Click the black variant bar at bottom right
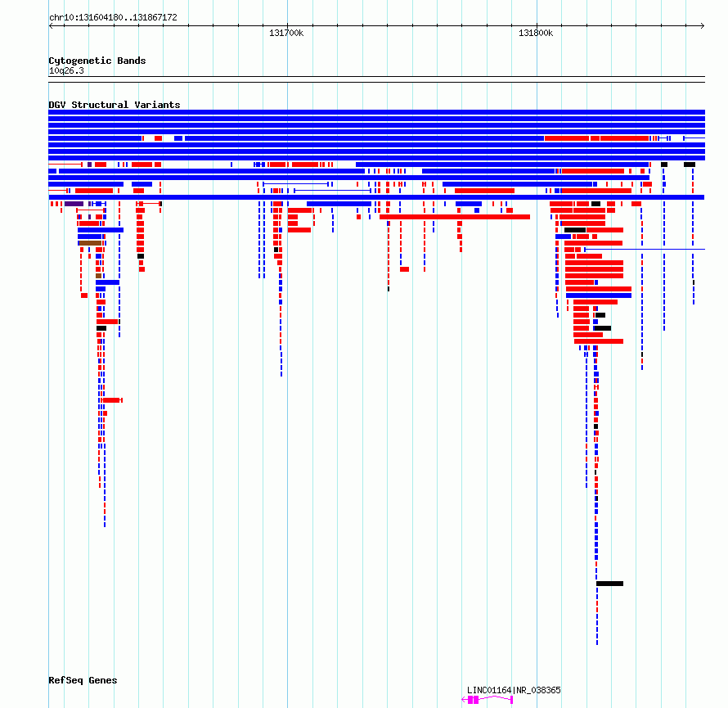Screen dimensions: 728x708 (609, 584)
